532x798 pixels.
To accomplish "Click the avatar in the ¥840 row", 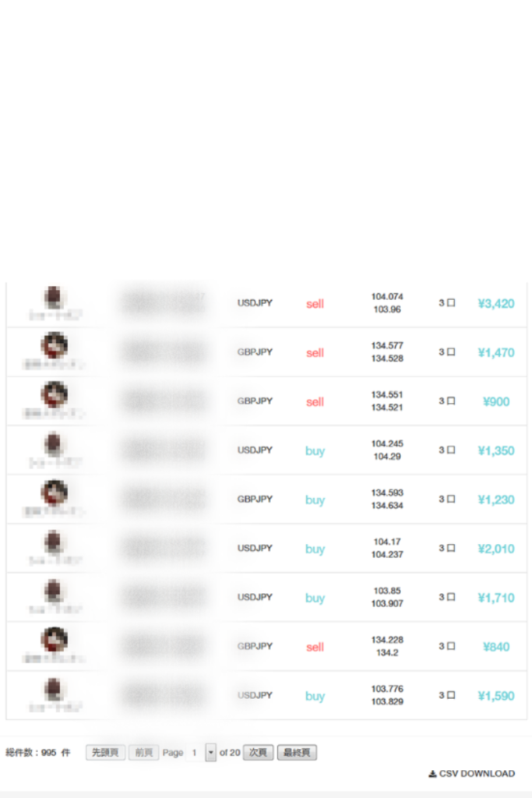I will 54,640.
